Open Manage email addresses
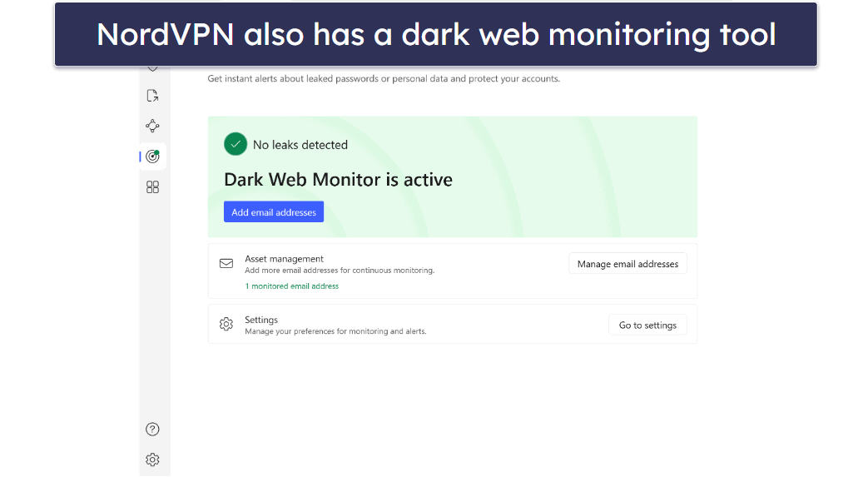The width and height of the screenshot is (868, 477). click(x=627, y=264)
